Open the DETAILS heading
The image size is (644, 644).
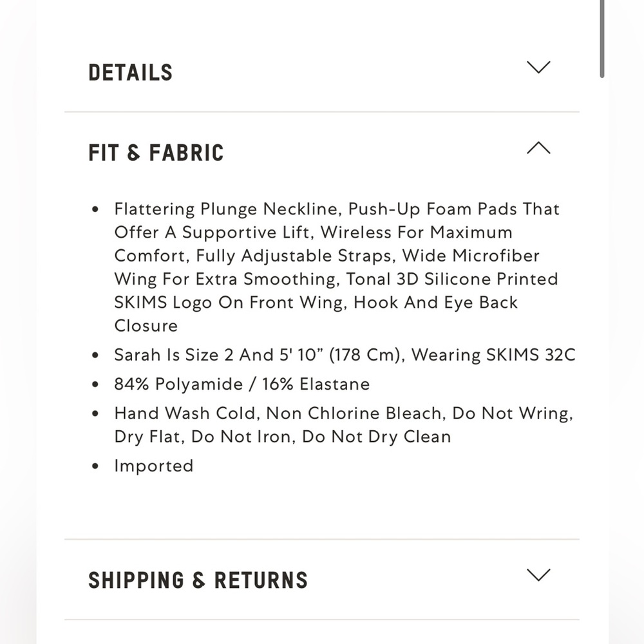[x=131, y=73]
